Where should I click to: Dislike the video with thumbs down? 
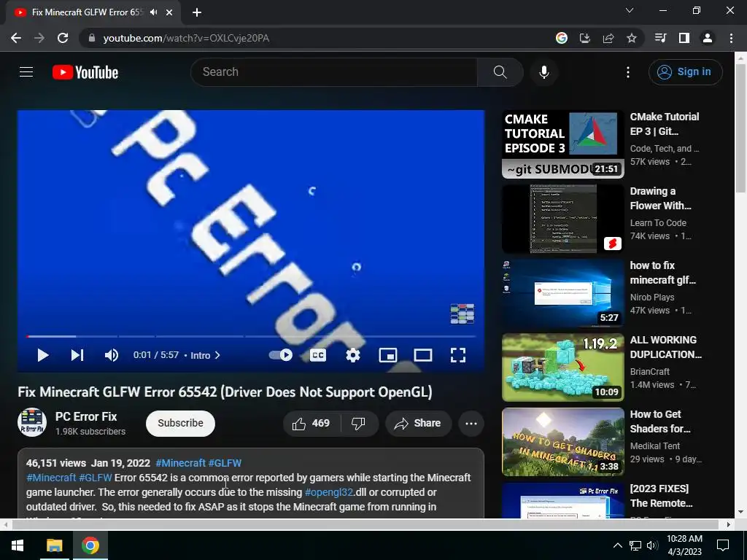pos(358,424)
